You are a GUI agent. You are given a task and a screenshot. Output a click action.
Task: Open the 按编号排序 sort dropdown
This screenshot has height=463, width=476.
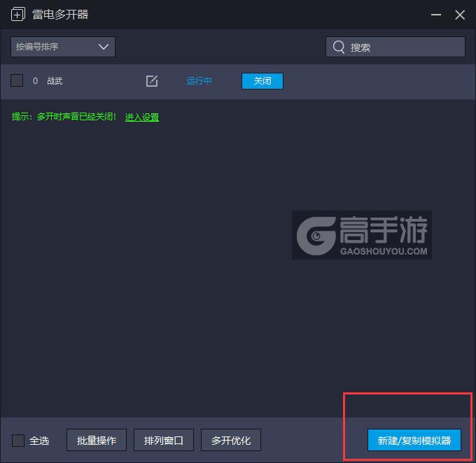(x=63, y=47)
